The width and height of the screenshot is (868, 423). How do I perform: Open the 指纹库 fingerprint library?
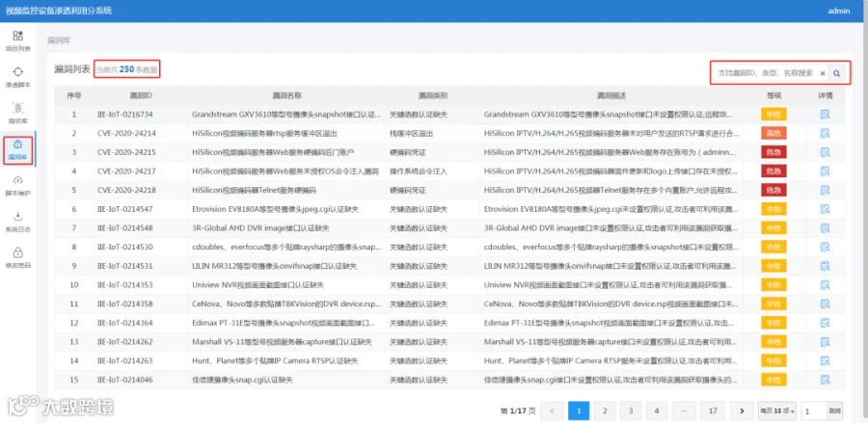[17, 112]
